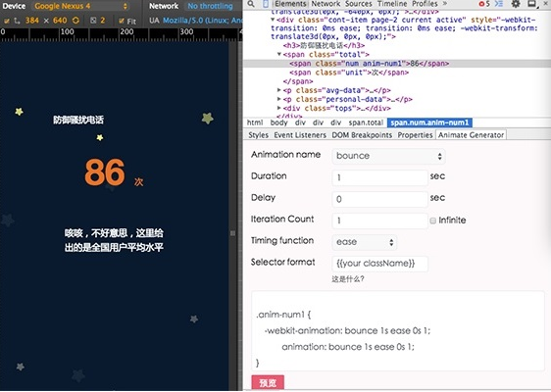Click the screen resolution icon beside 384
Viewport: 551px width, 392px height.
point(17,21)
